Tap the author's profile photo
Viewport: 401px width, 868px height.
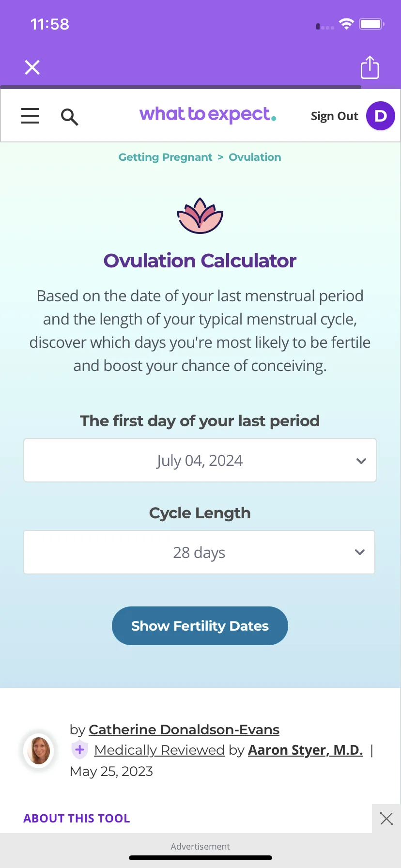(39, 750)
